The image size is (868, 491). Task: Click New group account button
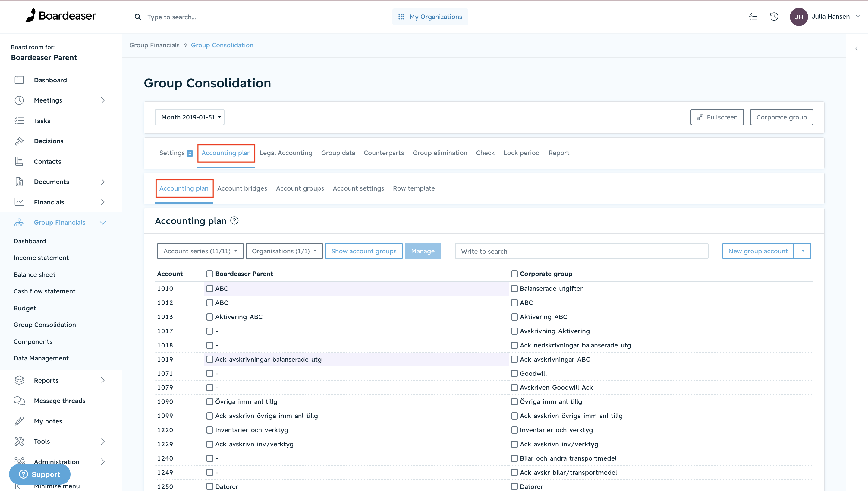click(x=758, y=251)
